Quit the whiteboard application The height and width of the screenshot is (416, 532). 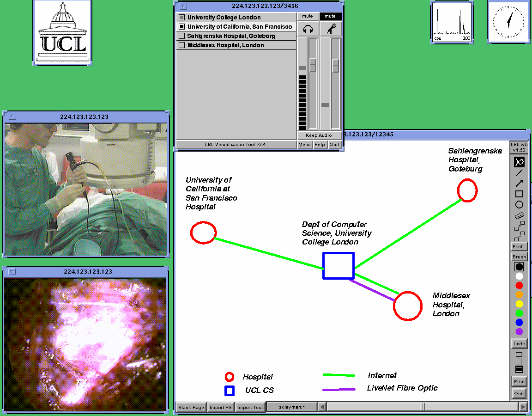click(x=519, y=394)
